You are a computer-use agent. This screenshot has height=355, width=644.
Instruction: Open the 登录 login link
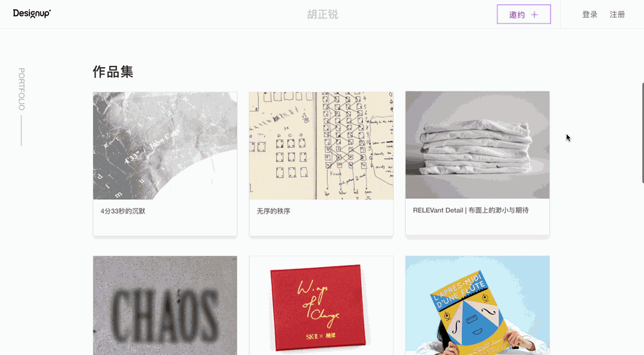(590, 15)
